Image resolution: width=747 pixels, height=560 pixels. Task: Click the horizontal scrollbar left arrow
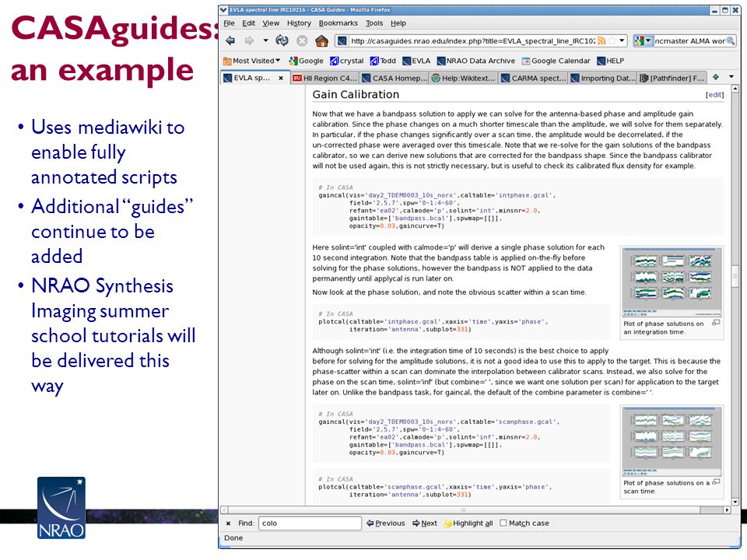pyautogui.click(x=224, y=509)
